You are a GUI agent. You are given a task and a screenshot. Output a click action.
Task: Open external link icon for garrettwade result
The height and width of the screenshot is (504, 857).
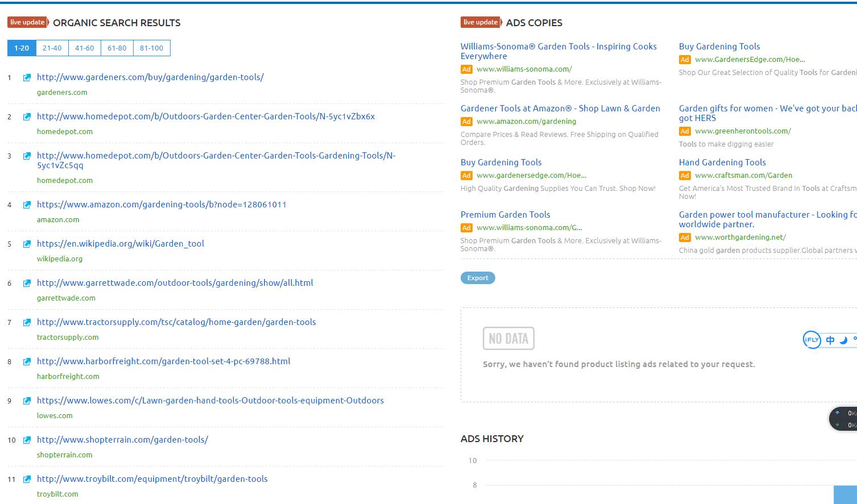point(27,283)
